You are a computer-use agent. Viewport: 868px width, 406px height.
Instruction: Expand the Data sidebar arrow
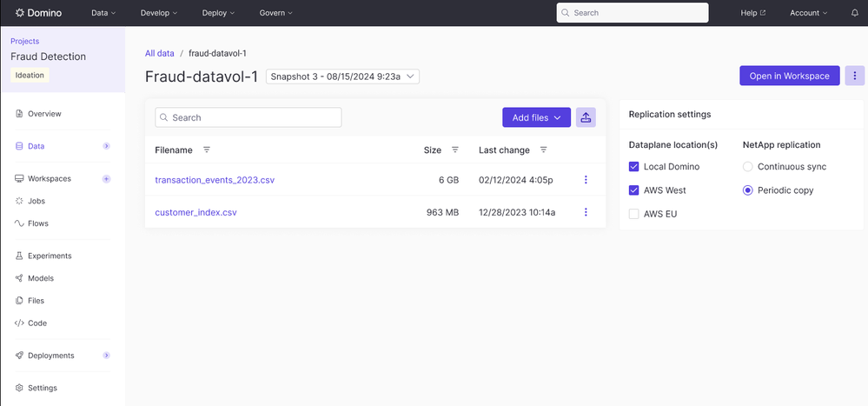click(x=107, y=146)
